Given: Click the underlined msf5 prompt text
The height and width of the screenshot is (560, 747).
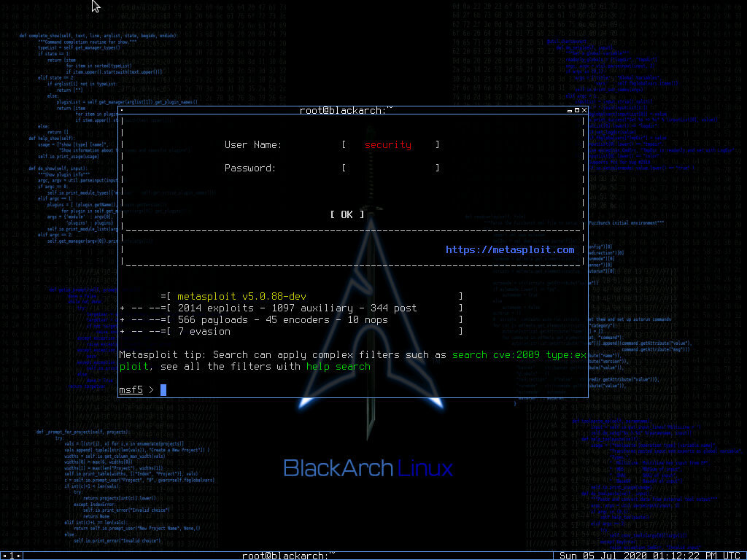Looking at the screenshot, I should (x=131, y=390).
